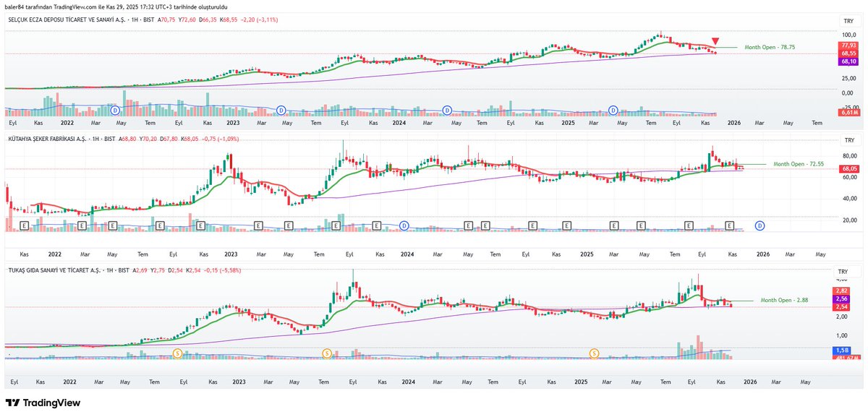Click the red 68,05 price label on Kütahya chart

click(x=848, y=169)
